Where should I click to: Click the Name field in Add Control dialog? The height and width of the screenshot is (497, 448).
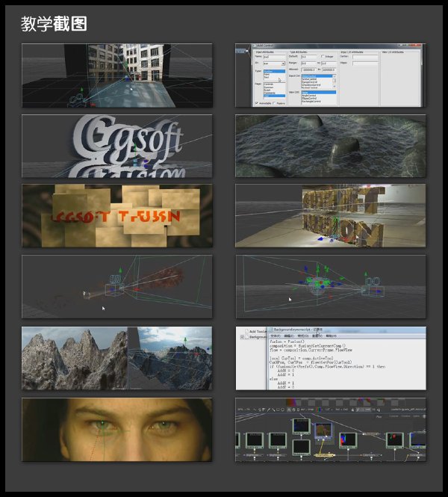tap(274, 57)
